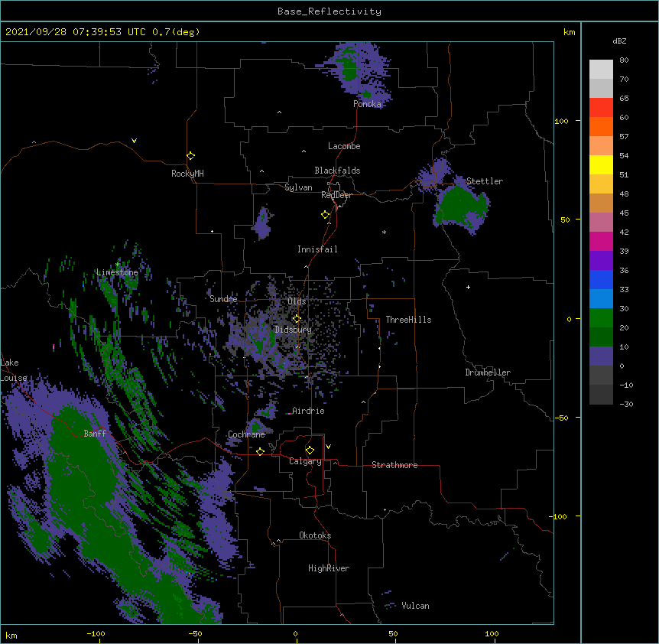Select the orange 57-60 dBZ legend swatch
659x644 pixels.
pyautogui.click(x=601, y=126)
